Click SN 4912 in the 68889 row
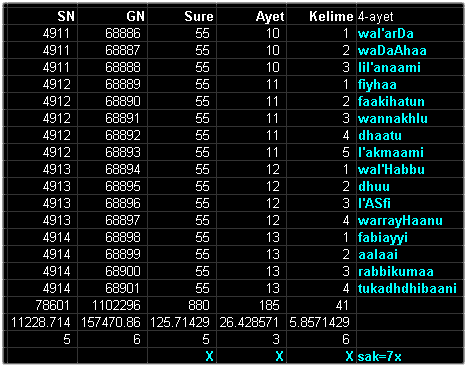Image resolution: width=467 pixels, height=367 pixels. (56, 84)
